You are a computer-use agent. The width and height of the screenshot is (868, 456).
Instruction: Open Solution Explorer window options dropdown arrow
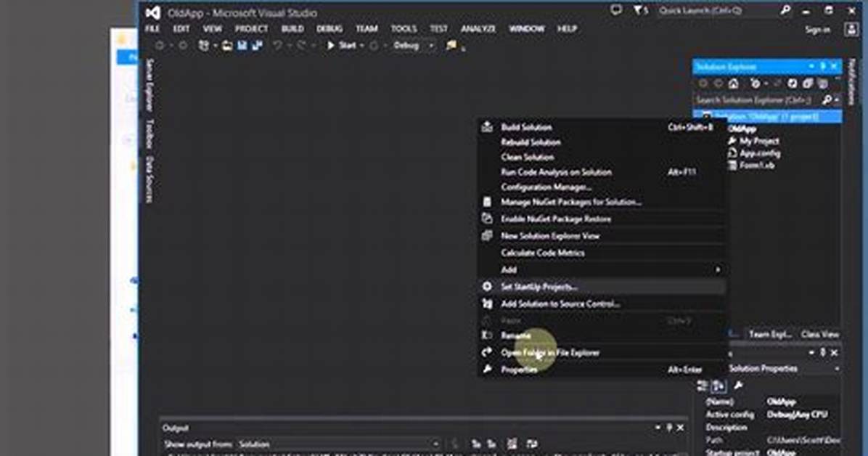[x=811, y=67]
